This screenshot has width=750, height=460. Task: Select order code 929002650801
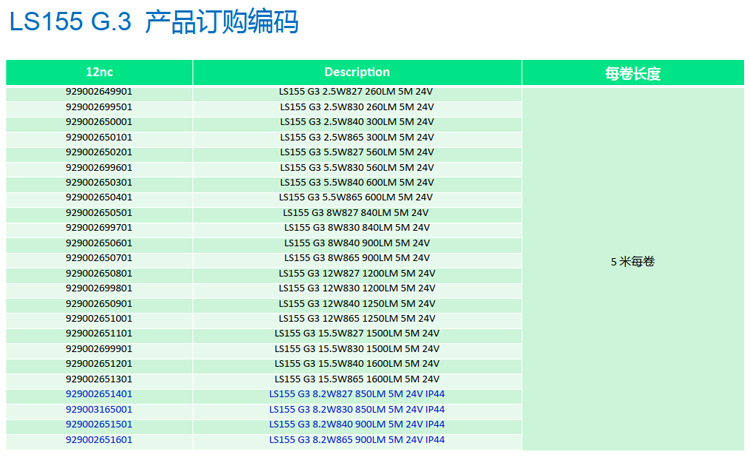tap(99, 273)
